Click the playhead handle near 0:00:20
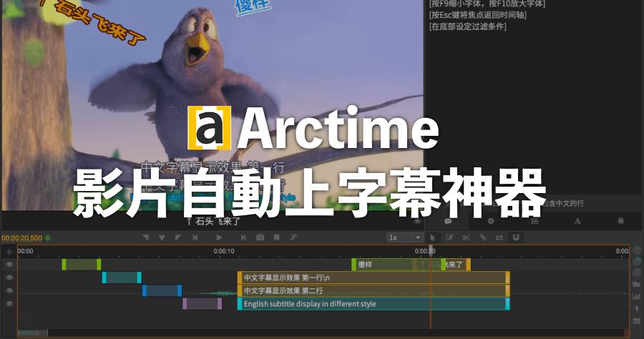This screenshot has width=644, height=339. [431, 250]
